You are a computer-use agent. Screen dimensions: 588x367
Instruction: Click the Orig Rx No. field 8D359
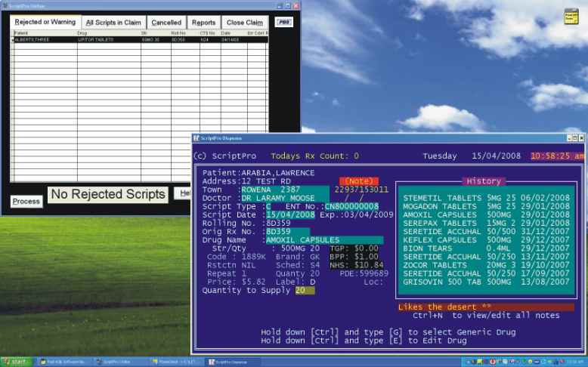pyautogui.click(x=288, y=232)
